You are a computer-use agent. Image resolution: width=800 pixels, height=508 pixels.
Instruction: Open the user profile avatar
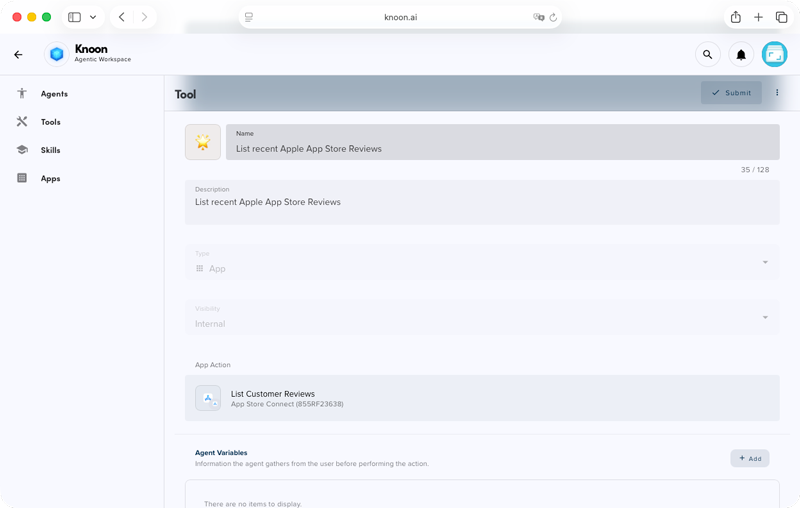774,54
